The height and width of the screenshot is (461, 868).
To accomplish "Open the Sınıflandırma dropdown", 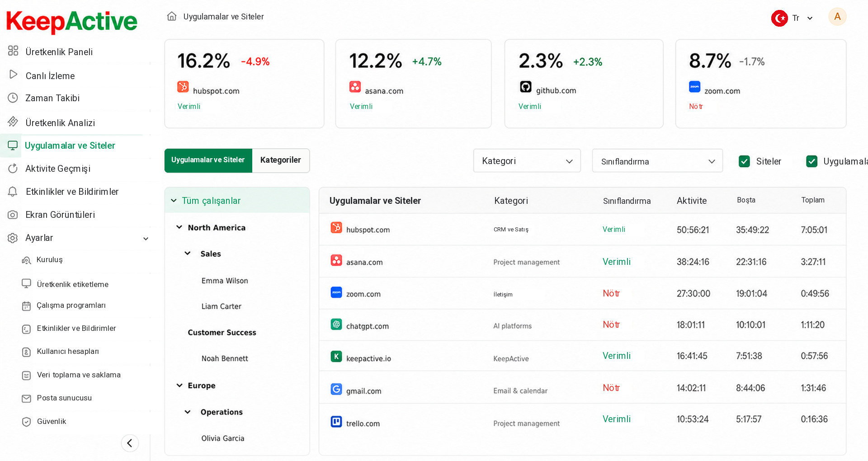I will click(657, 161).
